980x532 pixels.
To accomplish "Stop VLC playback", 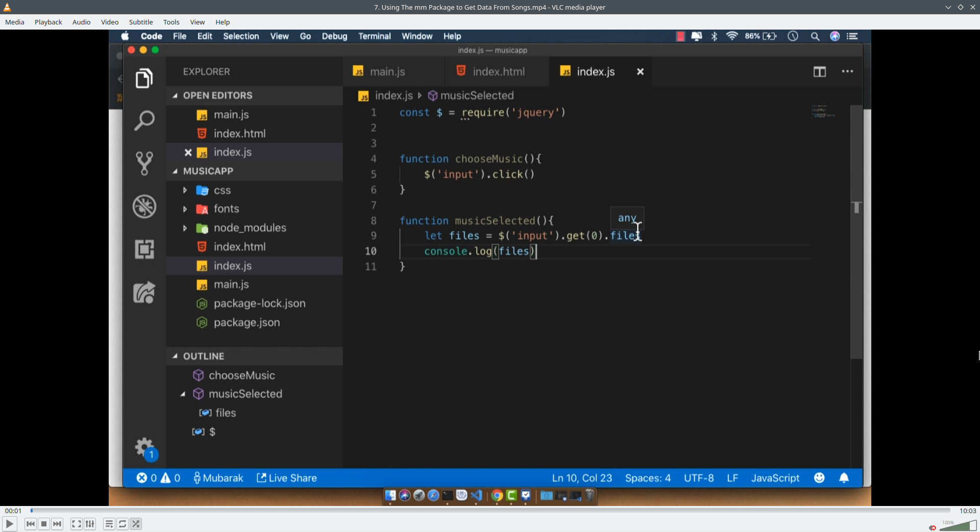I will [44, 524].
